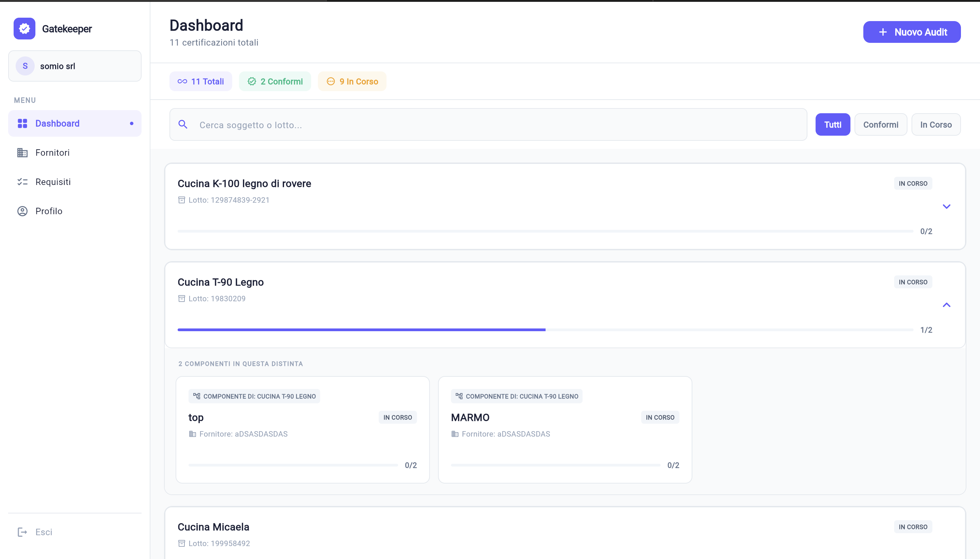Click the Nuovo Audit button
Viewport: 980px width, 559px height.
point(912,32)
